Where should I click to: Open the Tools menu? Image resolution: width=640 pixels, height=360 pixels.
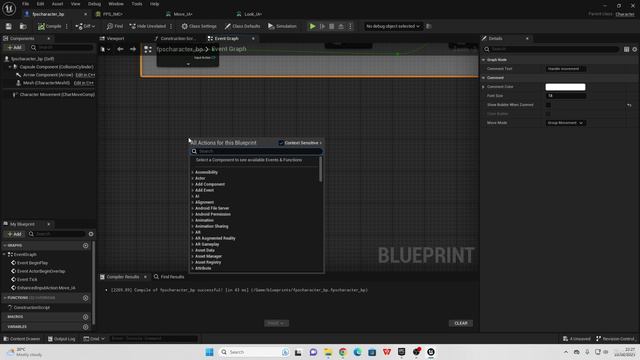pos(137,4)
